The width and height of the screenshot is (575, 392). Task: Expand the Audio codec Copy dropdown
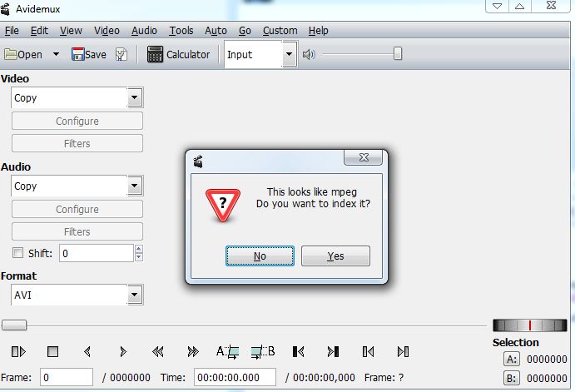(135, 186)
